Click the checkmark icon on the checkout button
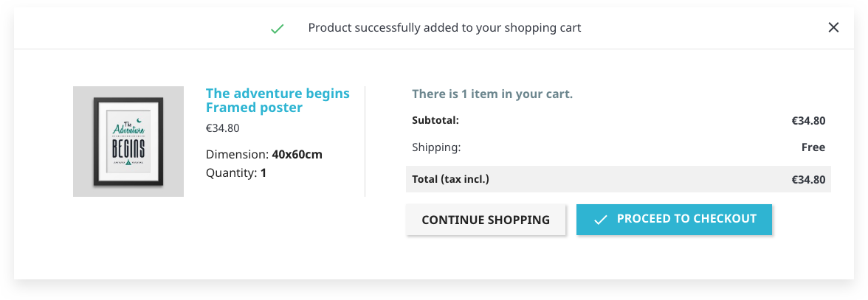The image size is (868, 300). [600, 220]
